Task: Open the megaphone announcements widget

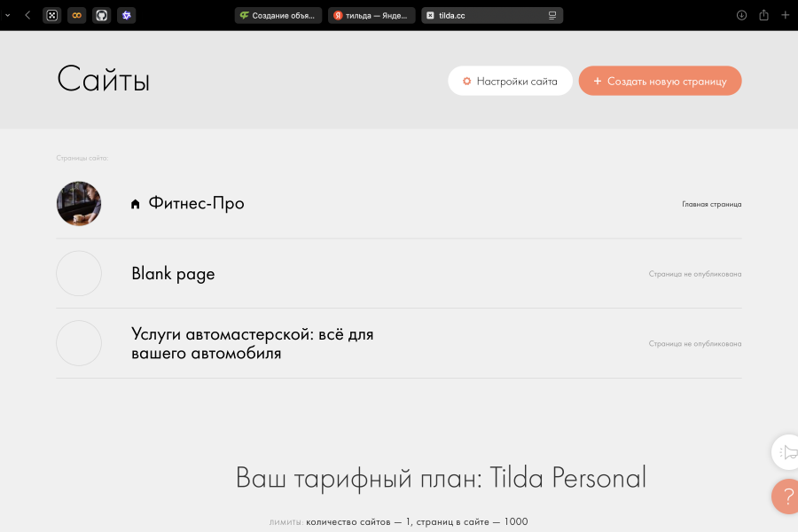Action: [x=786, y=452]
